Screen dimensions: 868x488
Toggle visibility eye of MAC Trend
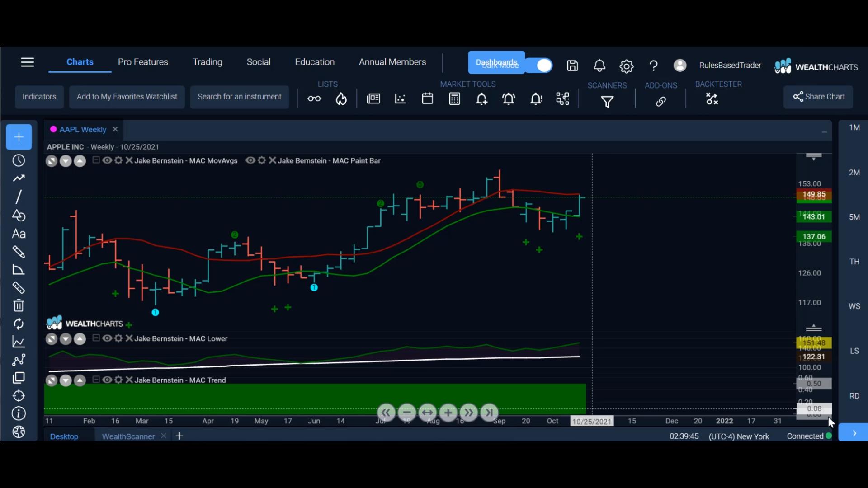(107, 380)
